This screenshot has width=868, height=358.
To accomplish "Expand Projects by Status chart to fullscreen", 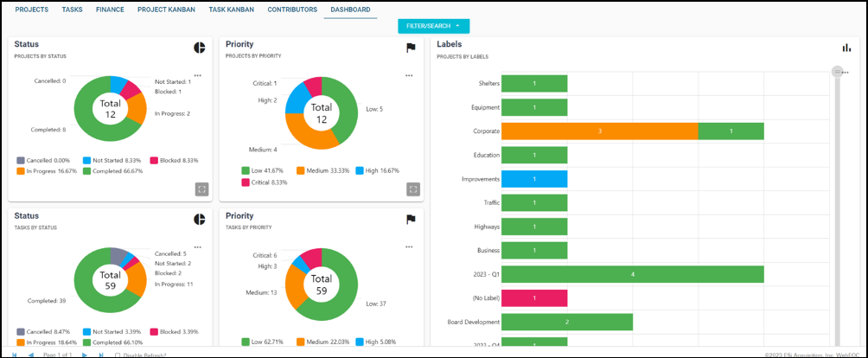I will click(201, 189).
